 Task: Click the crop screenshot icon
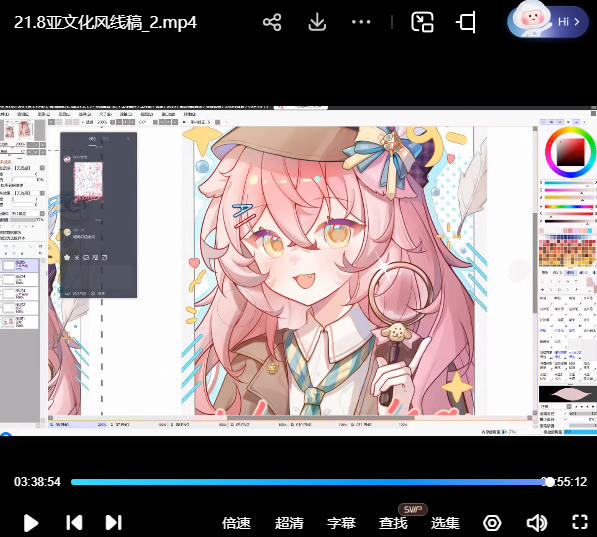pos(466,22)
